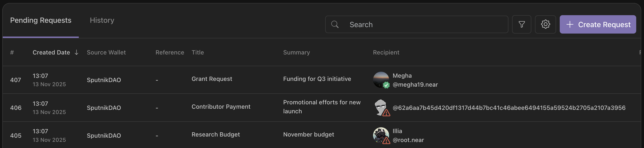The image size is (644, 148).
Task: Open the Grant Request row 407
Action: click(x=212, y=79)
